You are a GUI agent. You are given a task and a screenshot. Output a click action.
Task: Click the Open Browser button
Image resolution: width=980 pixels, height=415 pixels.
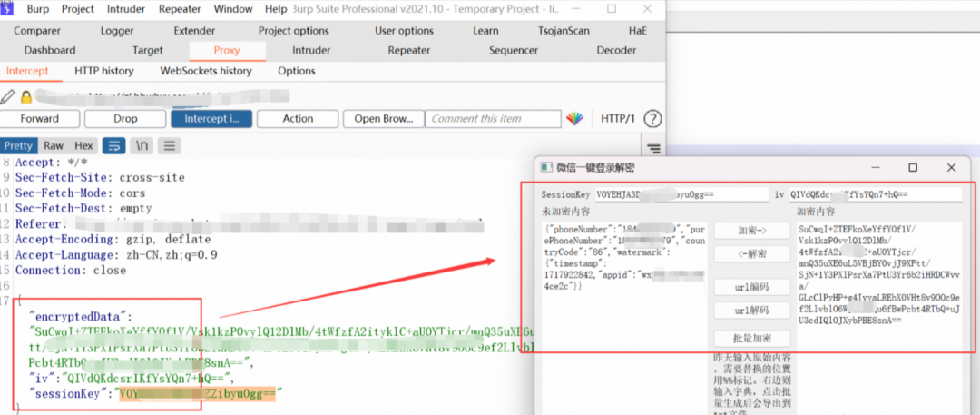click(x=383, y=119)
